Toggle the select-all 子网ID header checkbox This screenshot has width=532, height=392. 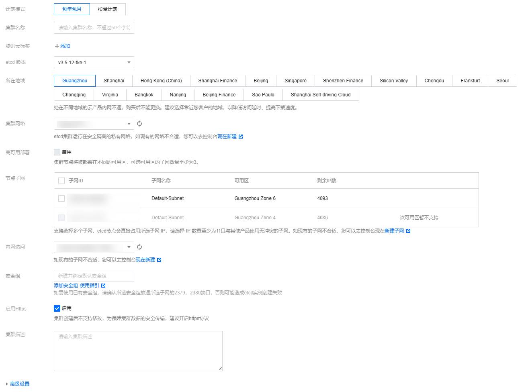(61, 181)
